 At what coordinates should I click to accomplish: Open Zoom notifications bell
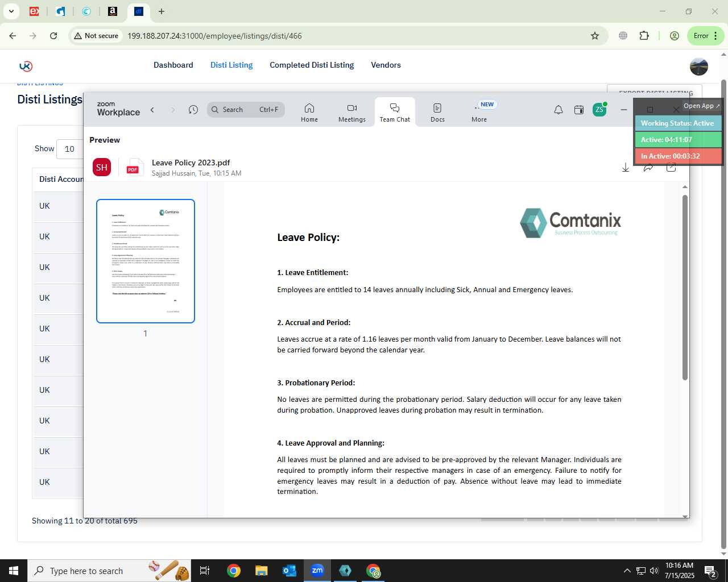pyautogui.click(x=559, y=110)
